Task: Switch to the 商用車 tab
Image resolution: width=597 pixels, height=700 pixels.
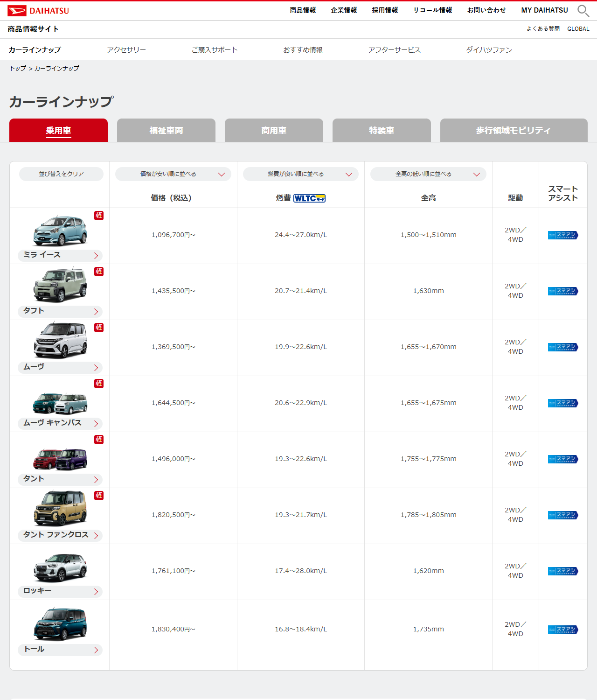Action: [x=274, y=130]
